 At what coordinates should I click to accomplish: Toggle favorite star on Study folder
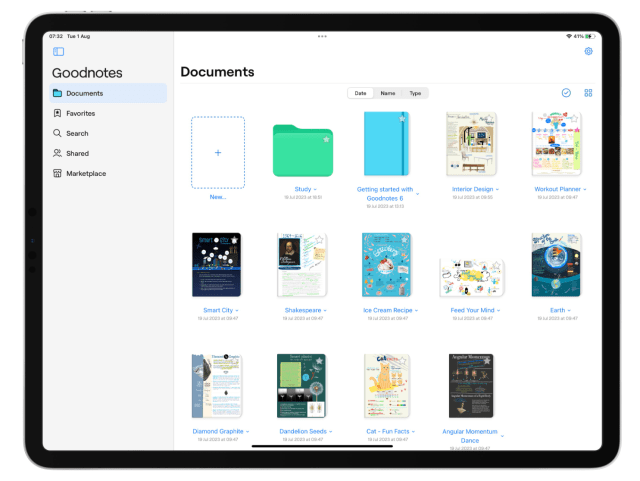[326, 140]
